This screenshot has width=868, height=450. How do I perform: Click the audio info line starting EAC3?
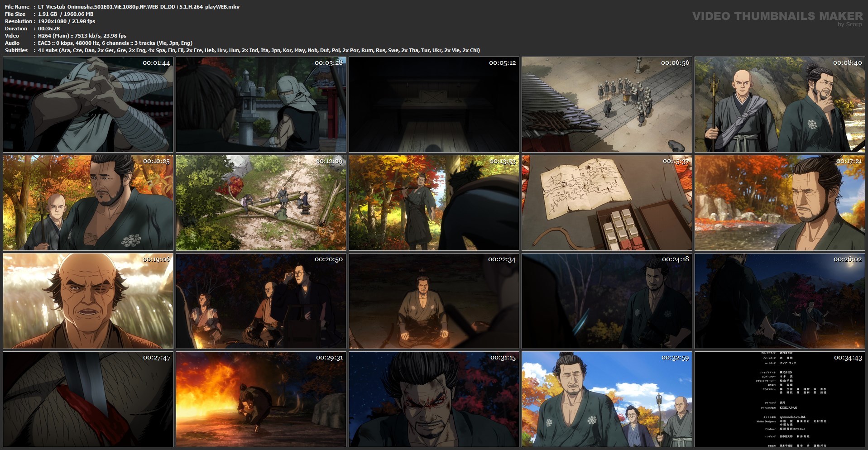(115, 43)
